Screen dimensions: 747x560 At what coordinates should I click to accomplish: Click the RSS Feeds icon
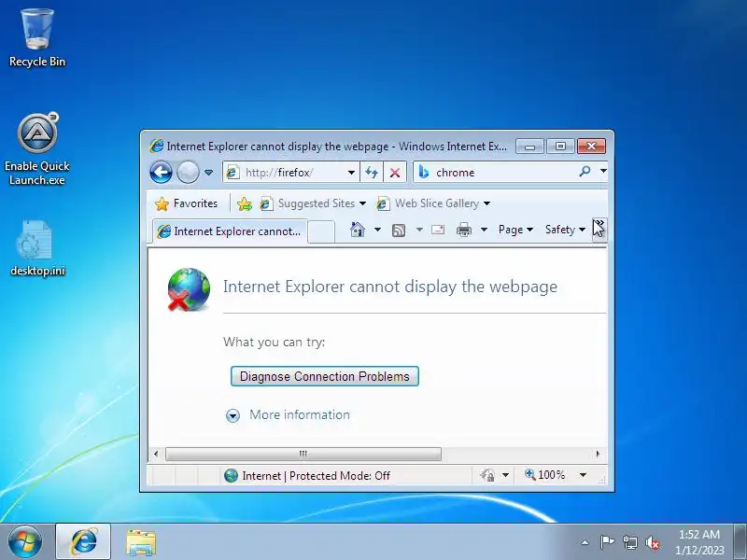pyautogui.click(x=399, y=231)
